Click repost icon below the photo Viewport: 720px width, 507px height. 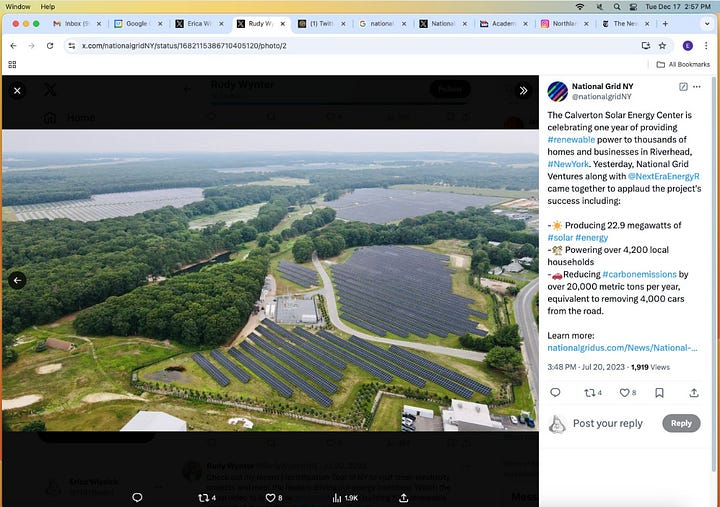pyautogui.click(x=207, y=497)
